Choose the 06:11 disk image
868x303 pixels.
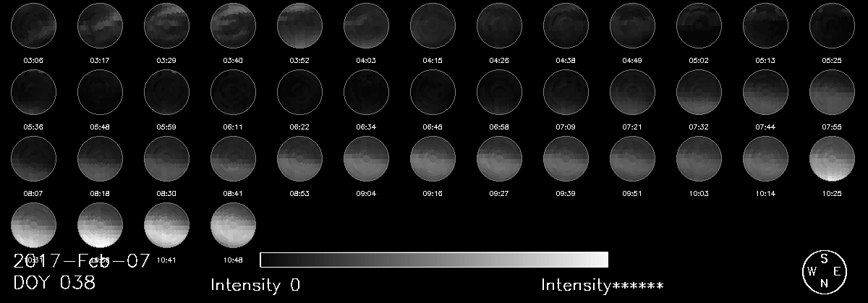click(233, 92)
